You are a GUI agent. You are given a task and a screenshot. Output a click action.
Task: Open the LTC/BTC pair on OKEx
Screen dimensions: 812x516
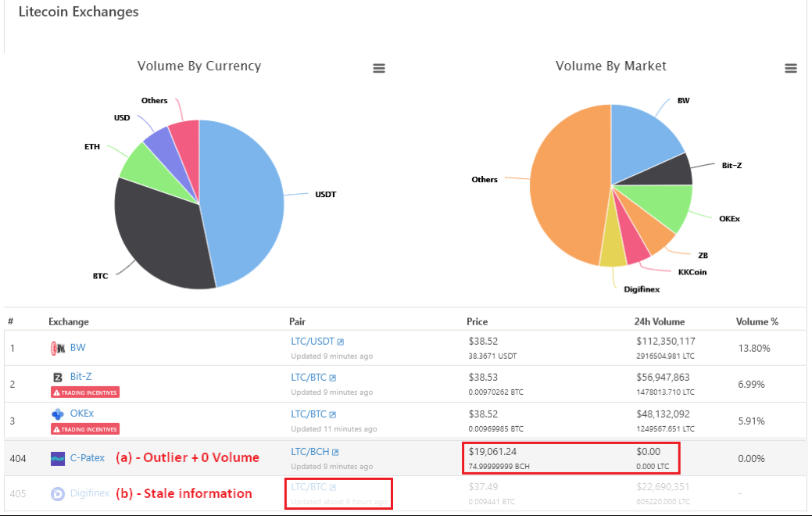click(309, 414)
